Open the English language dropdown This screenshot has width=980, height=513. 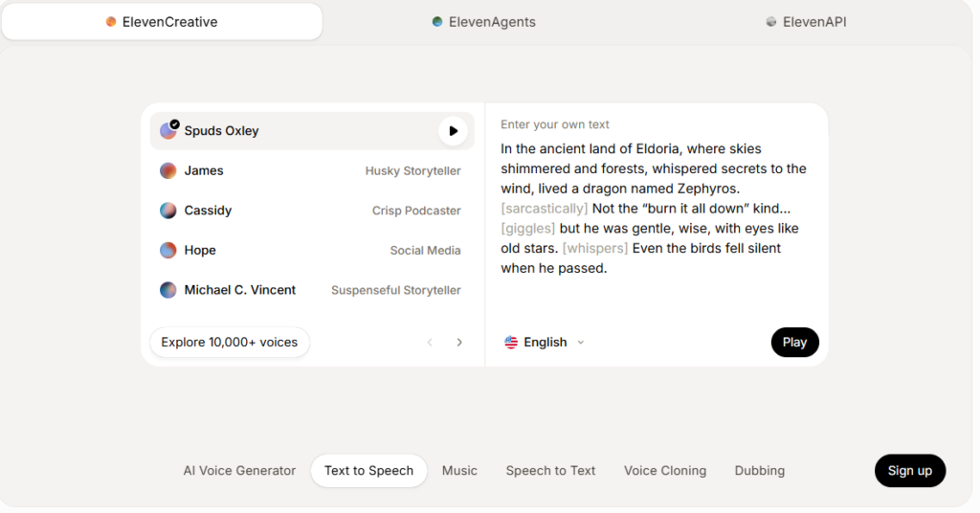[545, 343]
